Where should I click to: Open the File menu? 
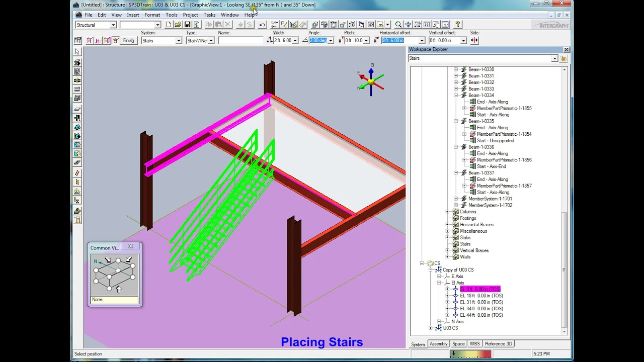89,15
